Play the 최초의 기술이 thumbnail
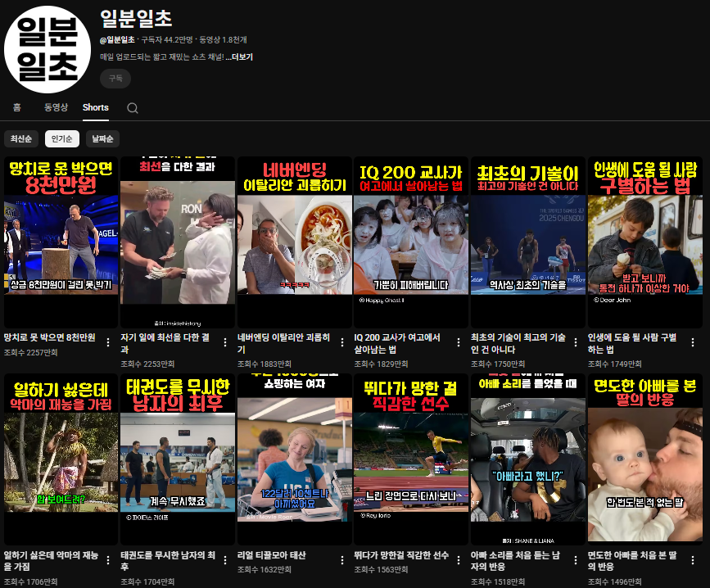Screen dimensions: 710x588 tap(528, 242)
